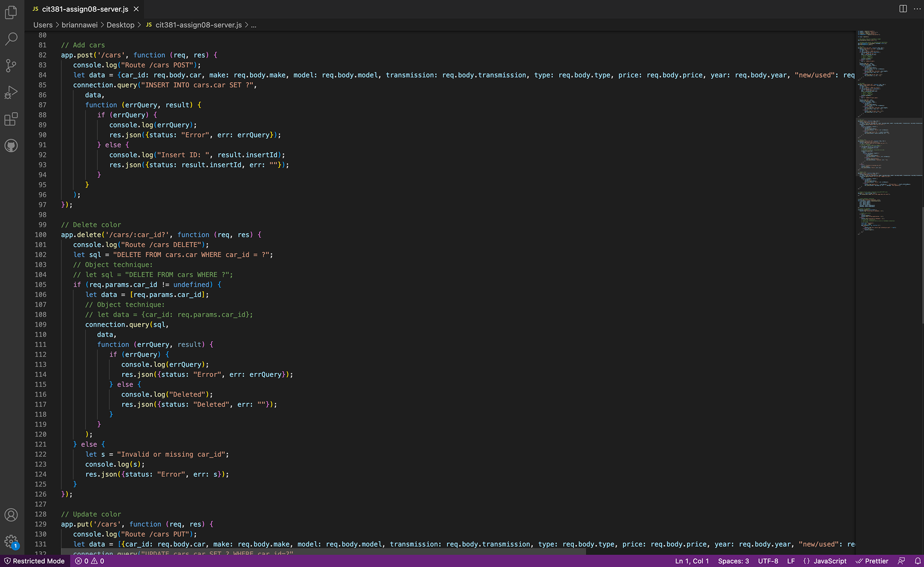This screenshot has width=924, height=567.
Task: Click app.put on line 129
Action: (75, 525)
